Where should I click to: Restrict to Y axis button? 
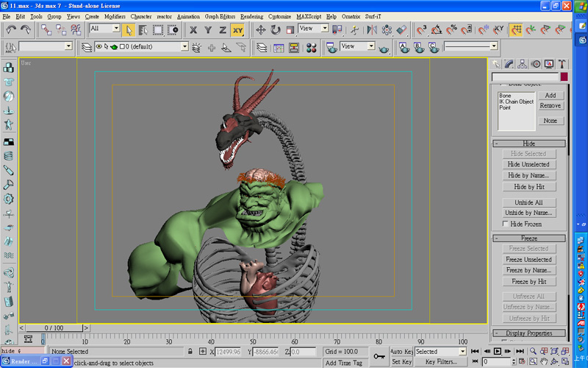(x=208, y=30)
